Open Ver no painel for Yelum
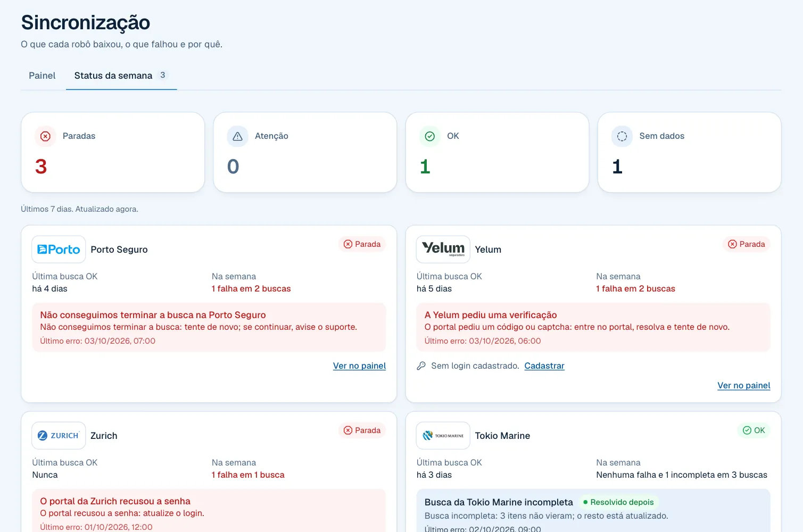This screenshot has height=532, width=803. click(744, 386)
